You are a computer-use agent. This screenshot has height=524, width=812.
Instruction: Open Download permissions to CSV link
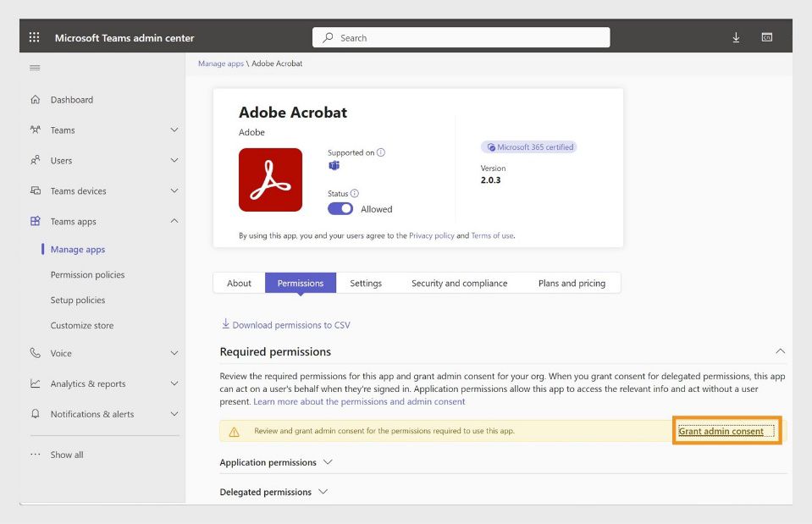[x=287, y=324]
